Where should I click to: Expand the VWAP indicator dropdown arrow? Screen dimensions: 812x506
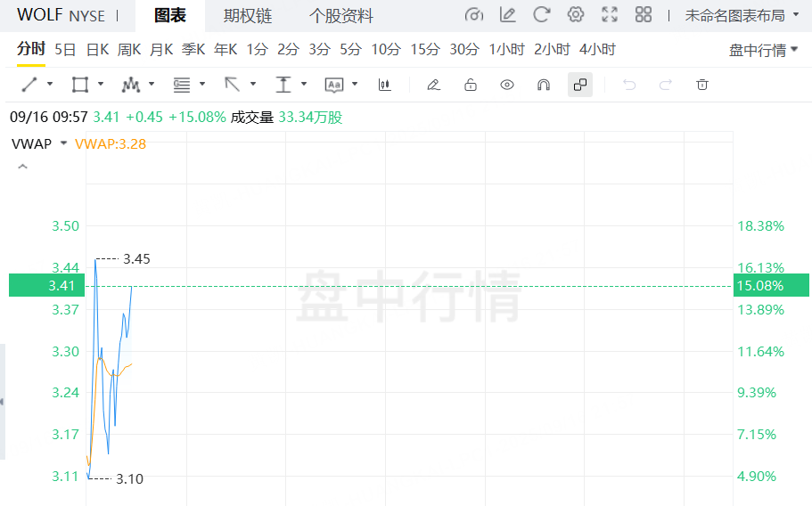[63, 143]
